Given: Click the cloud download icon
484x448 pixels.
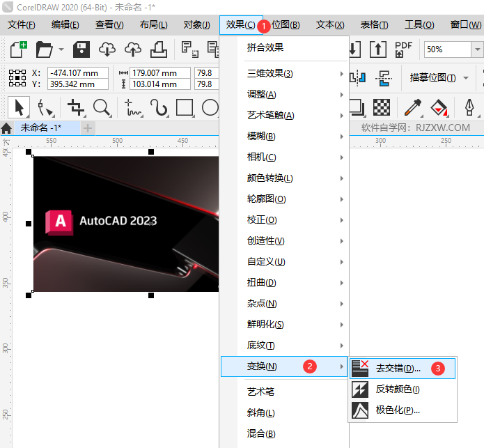Looking at the screenshot, I should click(107, 49).
